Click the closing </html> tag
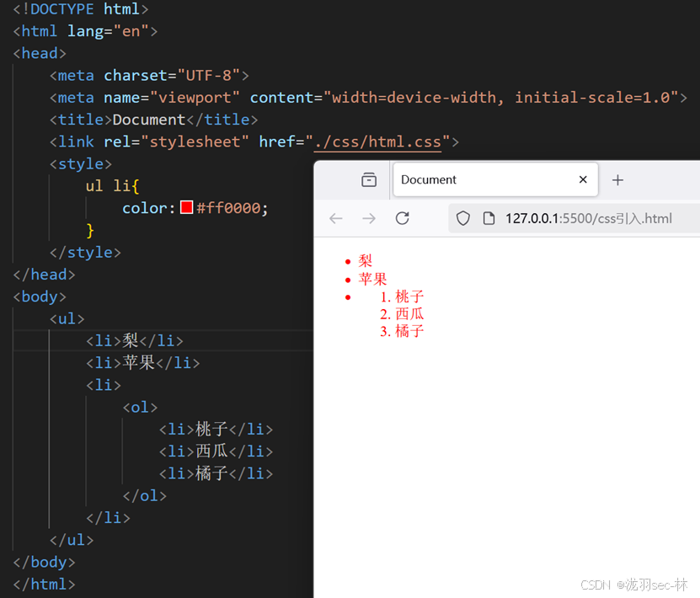This screenshot has height=598, width=700. pos(44,585)
